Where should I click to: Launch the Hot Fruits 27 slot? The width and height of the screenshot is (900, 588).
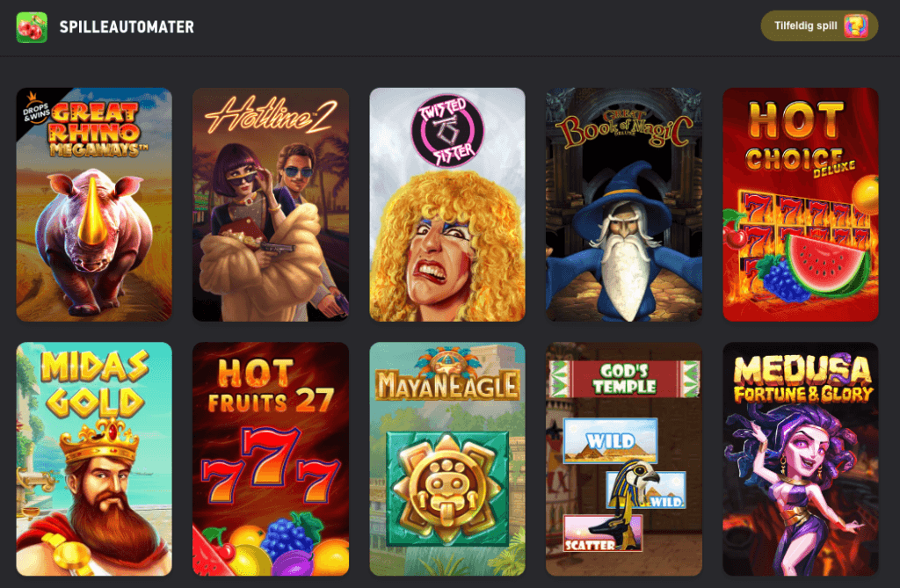point(271,459)
